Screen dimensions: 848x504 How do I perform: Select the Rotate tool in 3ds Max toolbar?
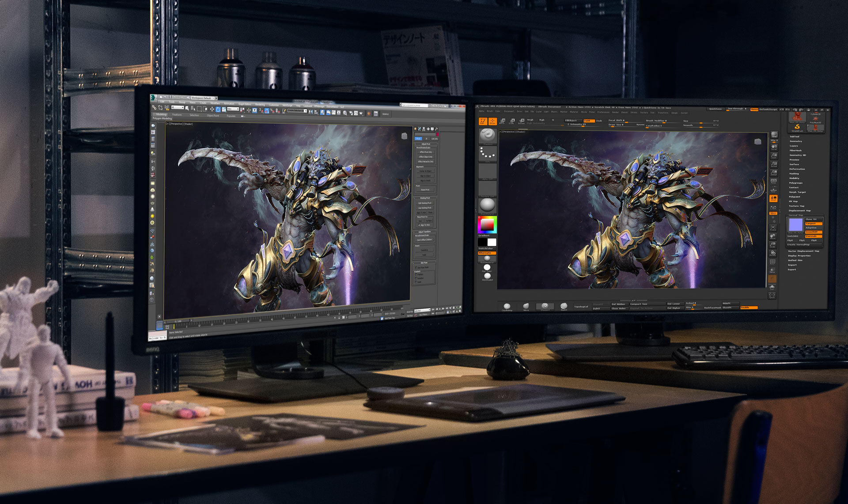click(x=218, y=109)
